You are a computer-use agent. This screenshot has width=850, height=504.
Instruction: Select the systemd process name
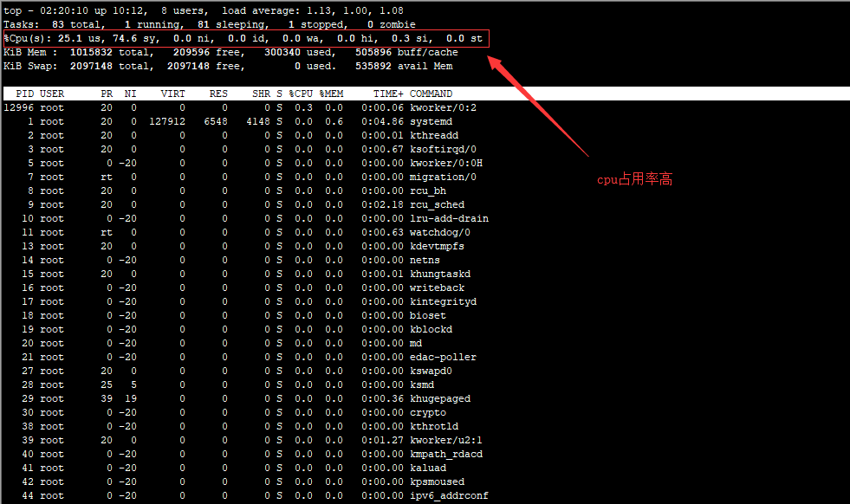click(431, 121)
